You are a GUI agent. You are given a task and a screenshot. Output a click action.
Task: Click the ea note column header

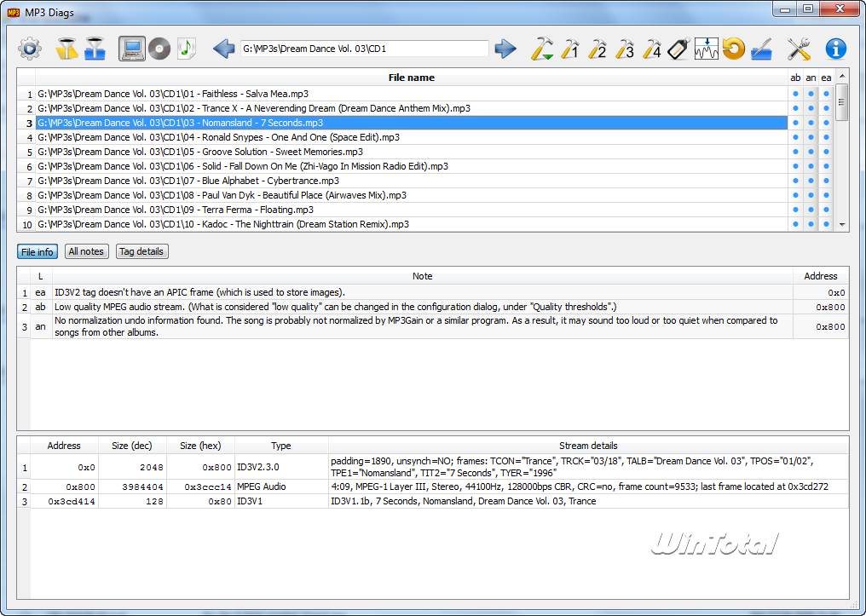(826, 78)
